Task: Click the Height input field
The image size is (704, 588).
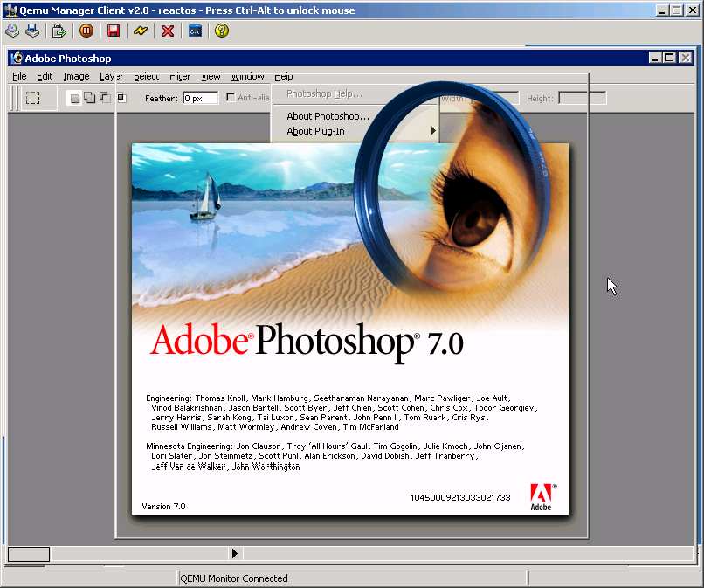Action: (583, 98)
